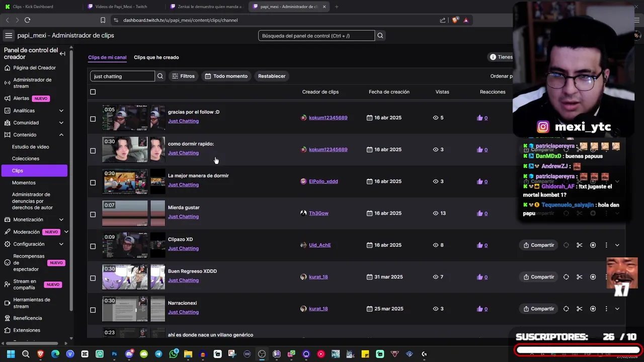Viewport: 644px width, 362px height.
Task: Open creator link ElPollo_xddd
Action: (324, 182)
